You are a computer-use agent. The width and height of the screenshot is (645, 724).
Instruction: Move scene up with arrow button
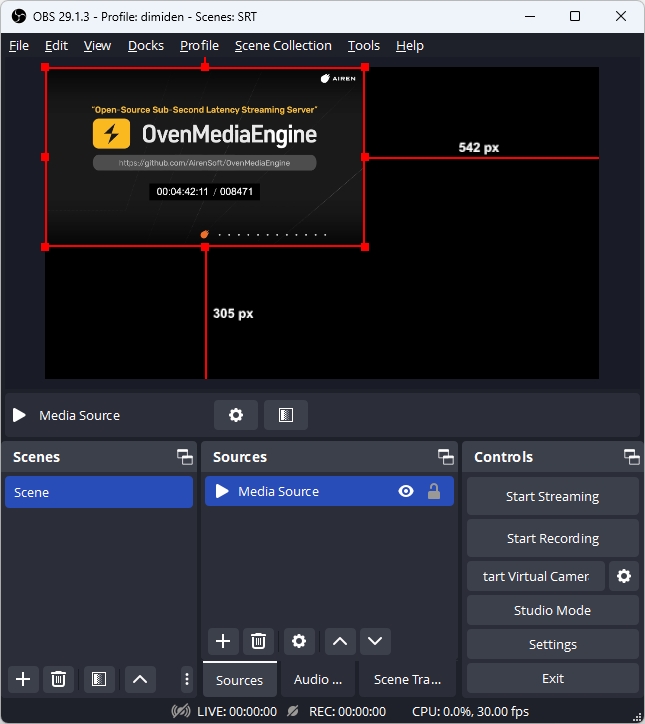(x=140, y=679)
